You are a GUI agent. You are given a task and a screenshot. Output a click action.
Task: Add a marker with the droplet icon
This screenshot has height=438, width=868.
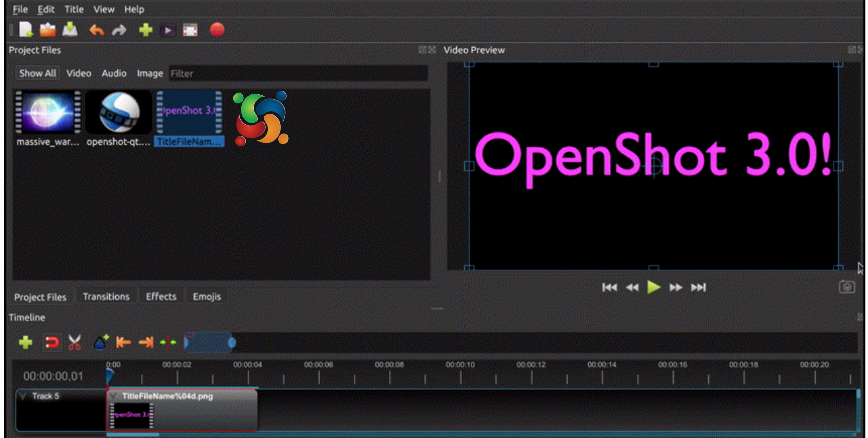click(101, 342)
